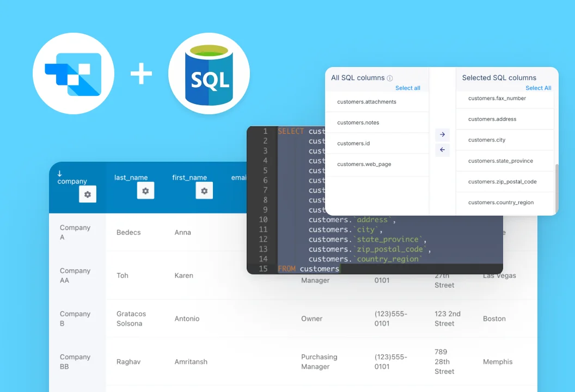Select customers.country_region in Selected SQL columns
The width and height of the screenshot is (575, 392).
point(505,203)
